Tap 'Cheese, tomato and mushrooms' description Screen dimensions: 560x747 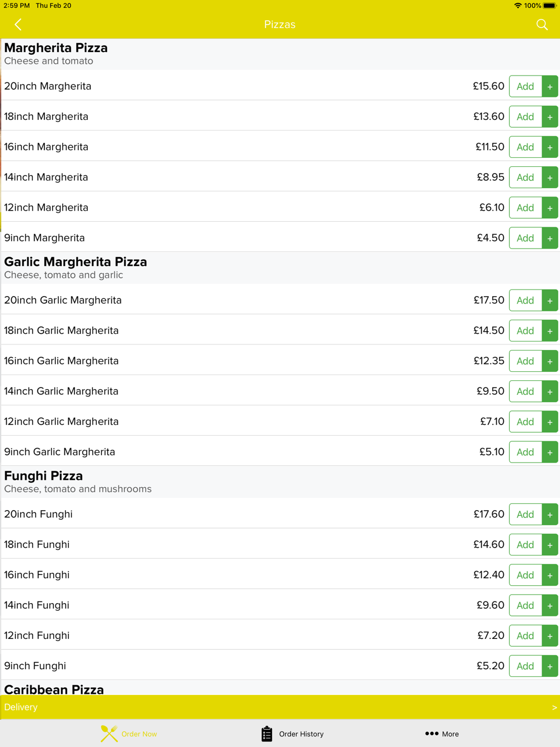coord(78,489)
